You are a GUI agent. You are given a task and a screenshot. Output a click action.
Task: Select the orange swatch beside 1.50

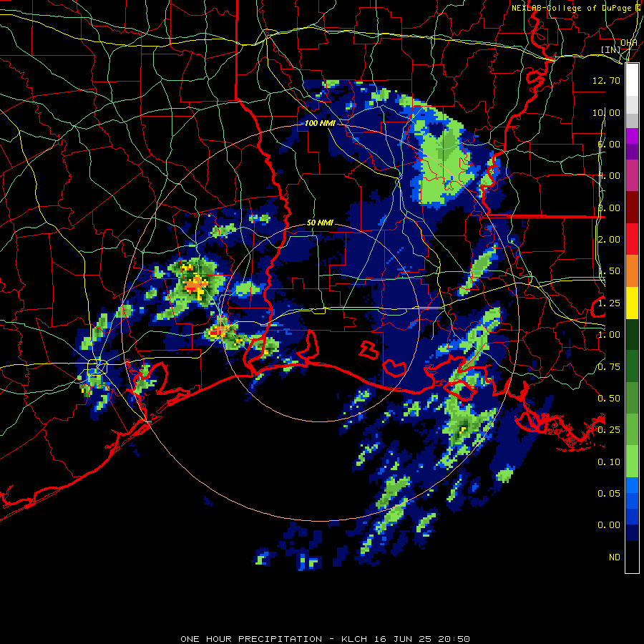point(632,271)
